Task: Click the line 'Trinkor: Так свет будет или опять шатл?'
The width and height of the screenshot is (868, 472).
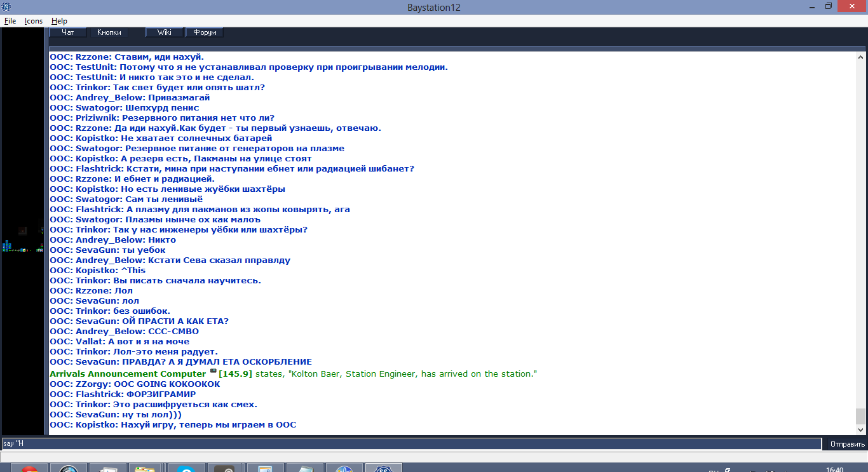Action: click(157, 88)
